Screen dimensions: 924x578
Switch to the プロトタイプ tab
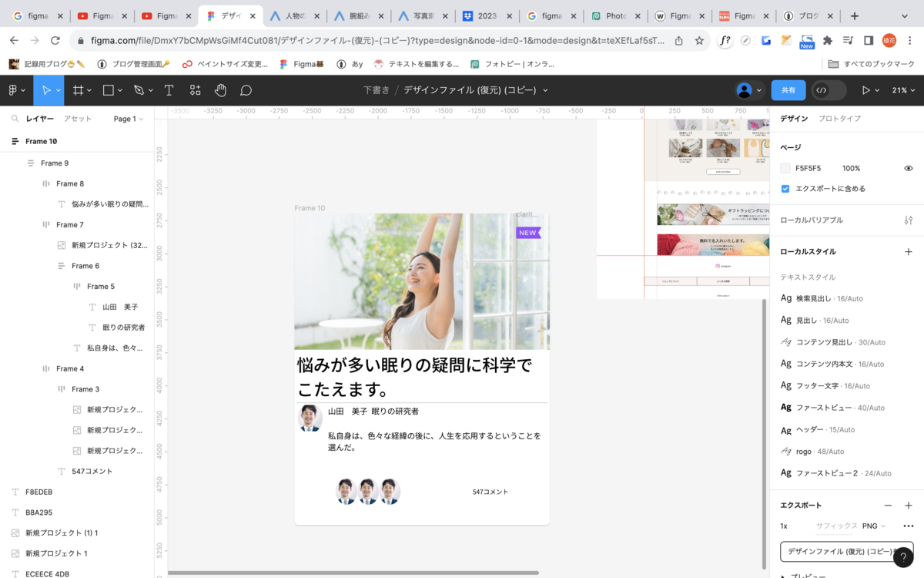(x=839, y=119)
